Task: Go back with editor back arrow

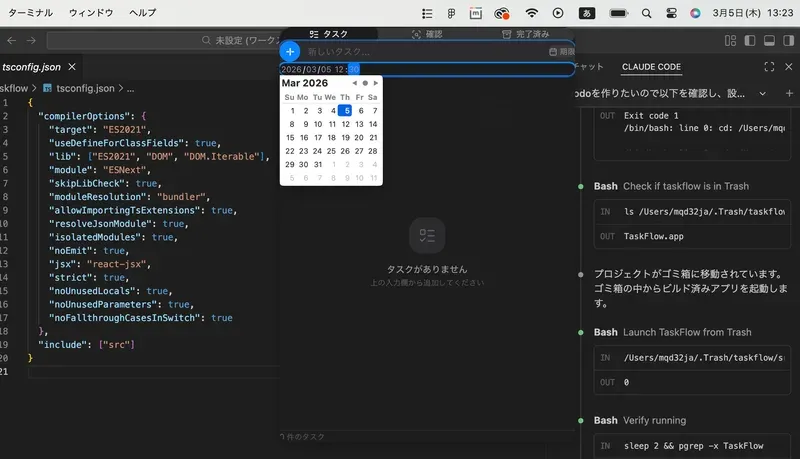Action: tap(12, 40)
